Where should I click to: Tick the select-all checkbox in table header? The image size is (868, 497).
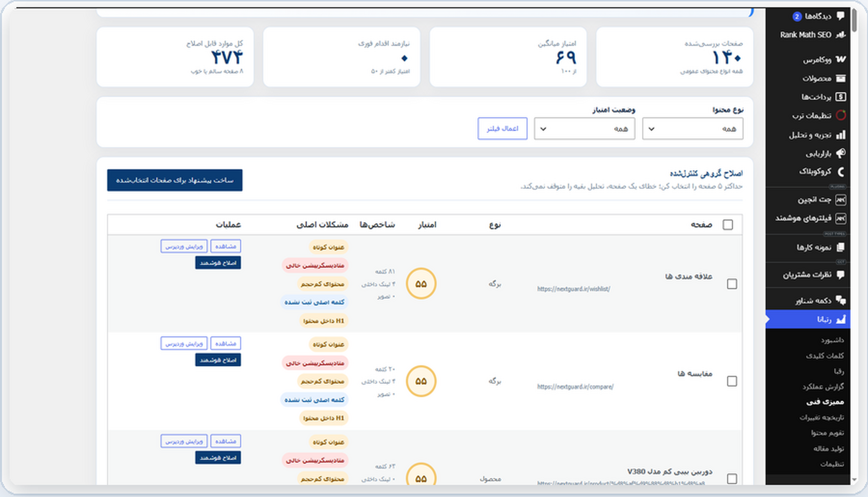(x=728, y=225)
